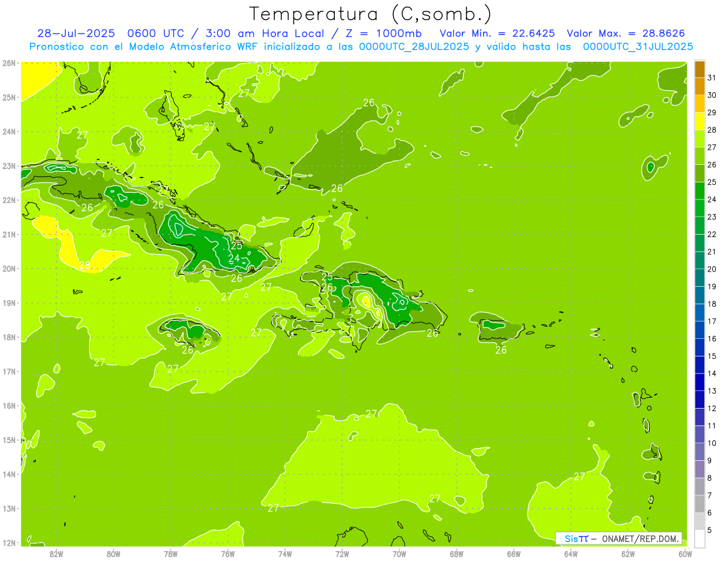
Task: Click the latitude axis label "20N"
Action: tap(8, 269)
